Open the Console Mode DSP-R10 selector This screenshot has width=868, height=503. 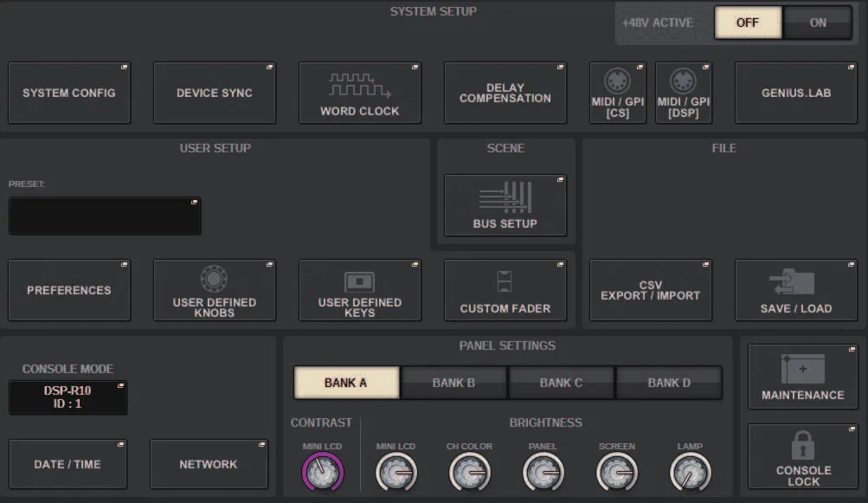point(68,397)
